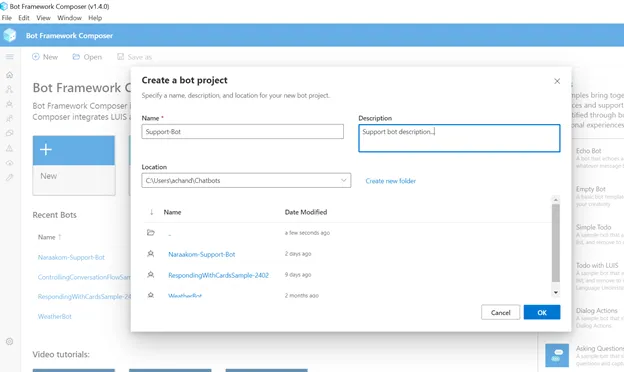The height and width of the screenshot is (372, 624).
Task: Click bot icon next to RespondingWithCardsSample-2402
Action: [x=150, y=275]
